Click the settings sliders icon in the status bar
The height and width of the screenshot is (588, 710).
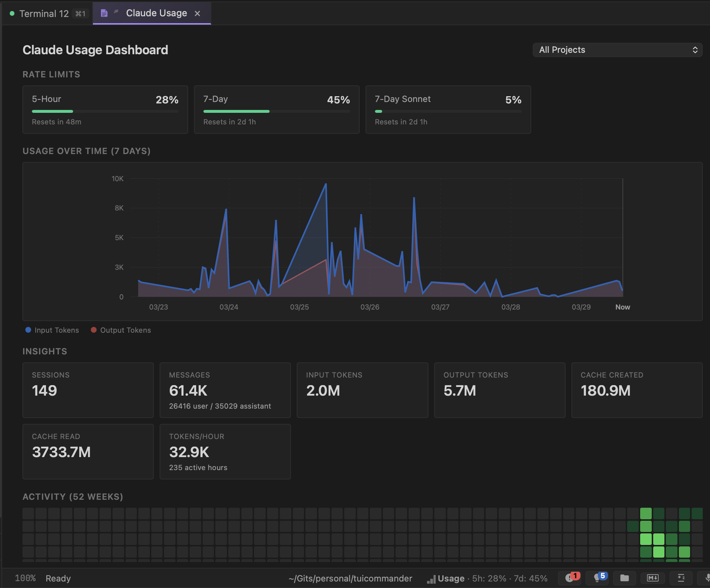[682, 578]
